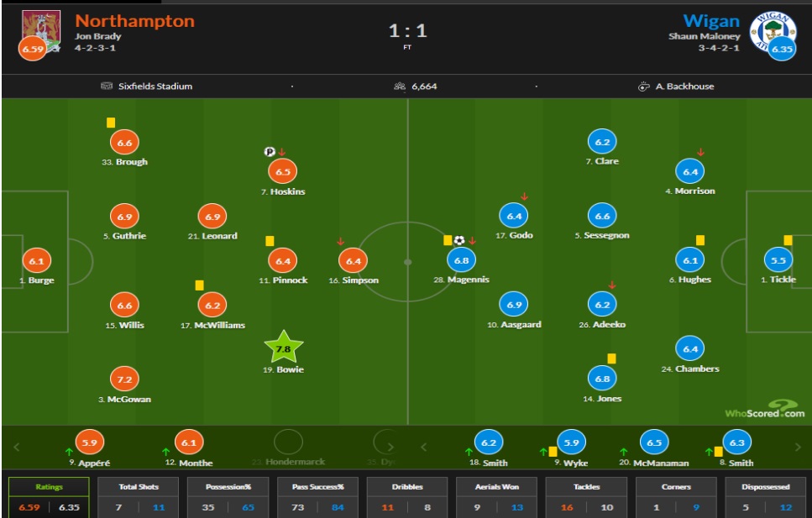Click the goal ball icon beside Magennis
This screenshot has width=812, height=518.
(x=458, y=240)
